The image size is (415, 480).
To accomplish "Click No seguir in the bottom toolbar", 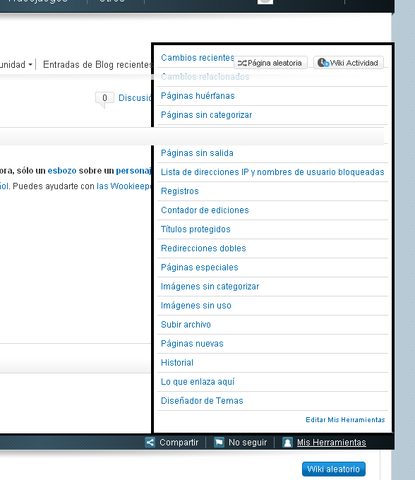I will point(248,443).
